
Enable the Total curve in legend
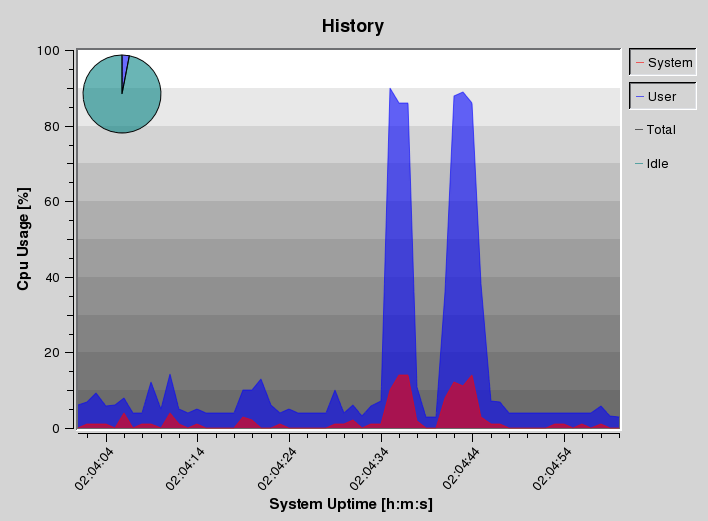tap(661, 130)
